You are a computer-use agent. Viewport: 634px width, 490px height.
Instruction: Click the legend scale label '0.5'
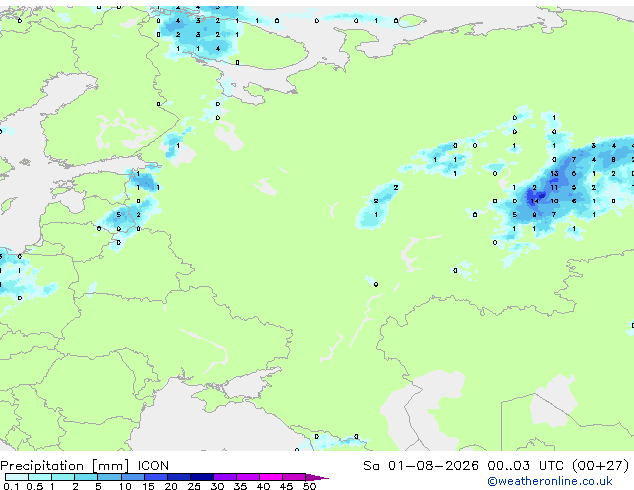(x=35, y=486)
